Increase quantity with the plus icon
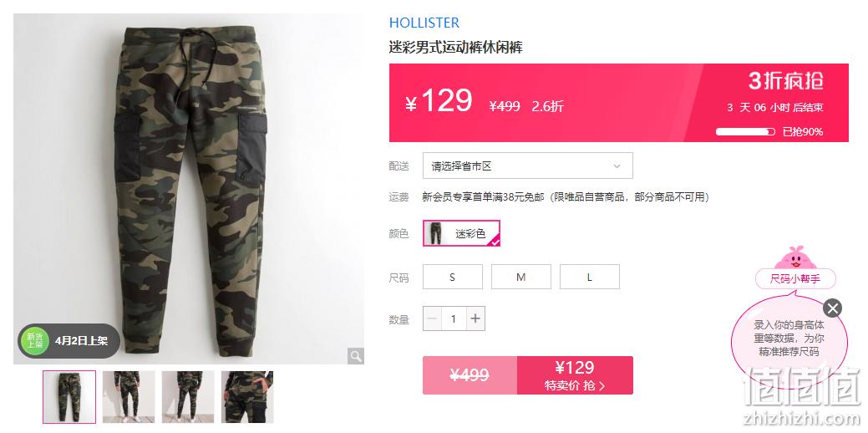Viewport: 868px width, 433px height. [475, 318]
